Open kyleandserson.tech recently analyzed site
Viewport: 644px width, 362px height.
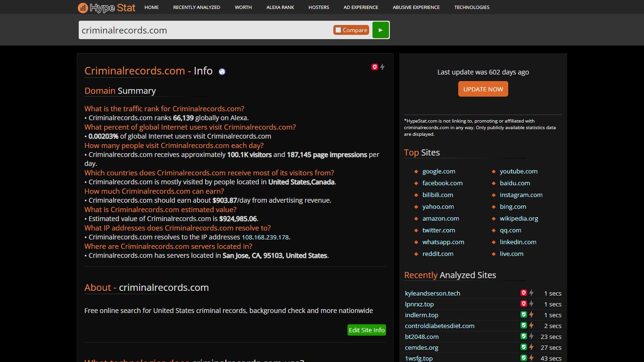click(432, 293)
